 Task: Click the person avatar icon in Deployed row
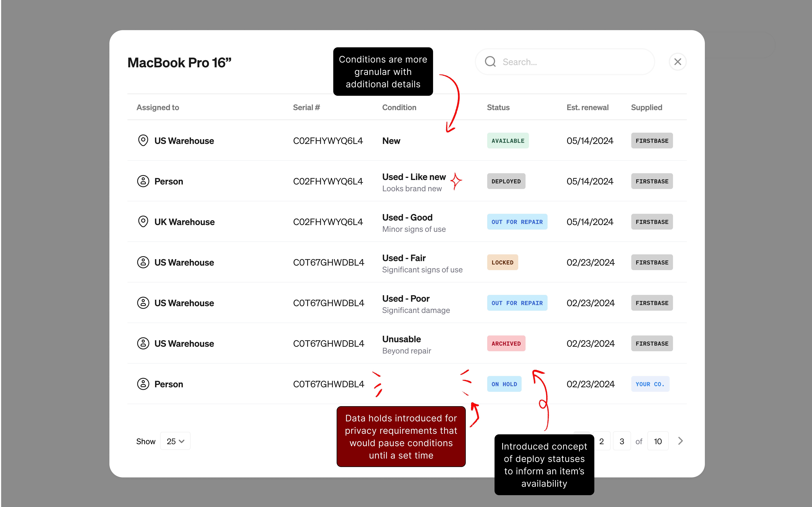[143, 181]
